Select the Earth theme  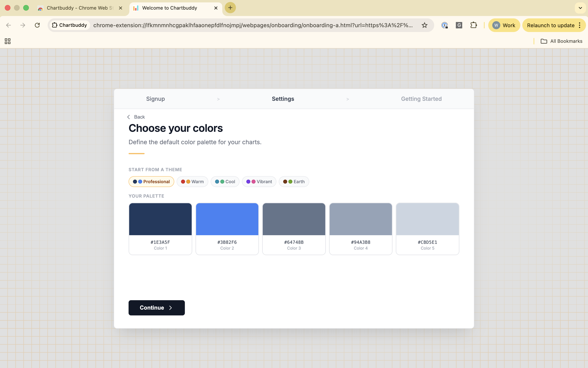click(x=293, y=182)
